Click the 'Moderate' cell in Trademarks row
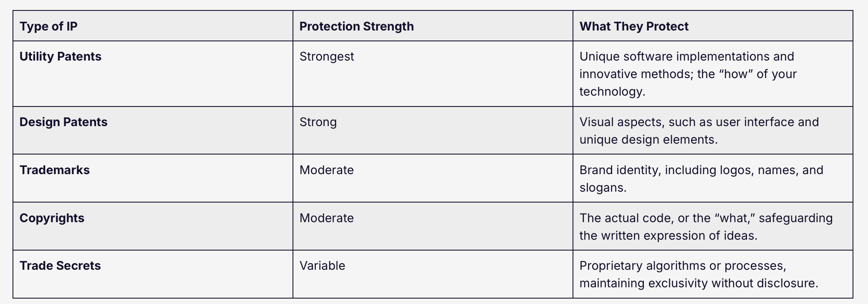Image resolution: width=868 pixels, height=304 pixels. pos(327,170)
